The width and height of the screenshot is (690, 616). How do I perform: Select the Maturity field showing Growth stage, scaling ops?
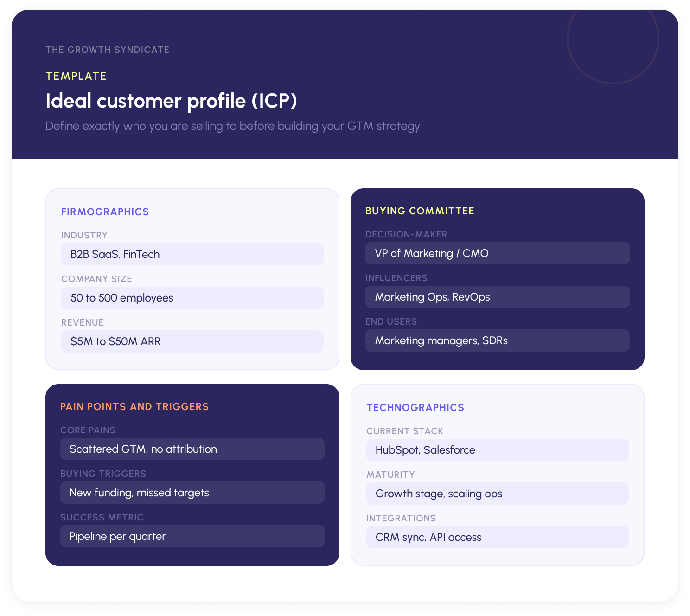tap(497, 494)
